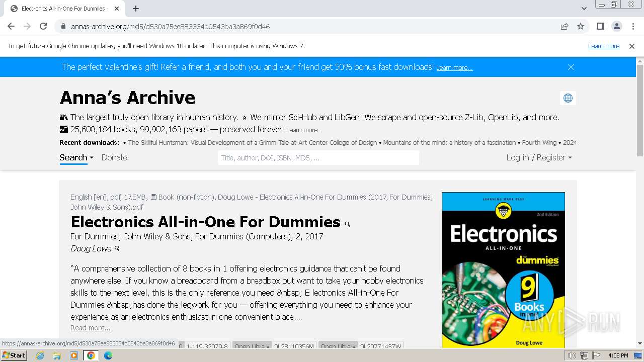
Task: Open the Chrome update Learn more link
Action: pos(604,46)
